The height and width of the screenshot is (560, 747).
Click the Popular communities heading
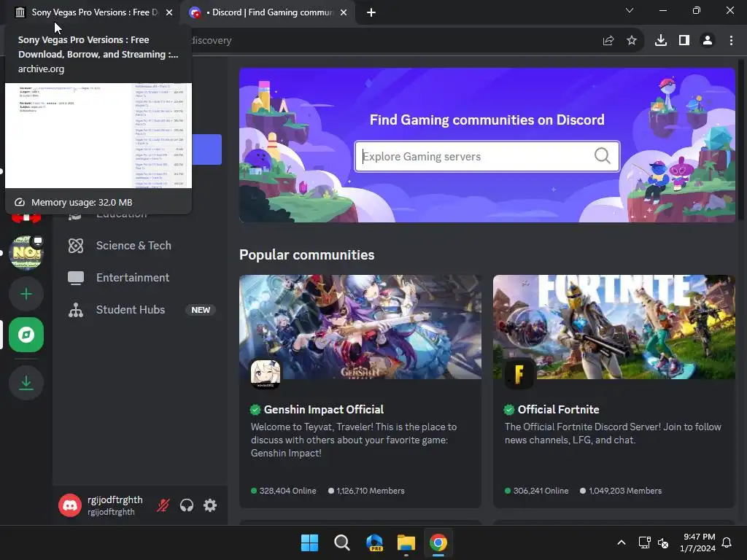coord(307,254)
